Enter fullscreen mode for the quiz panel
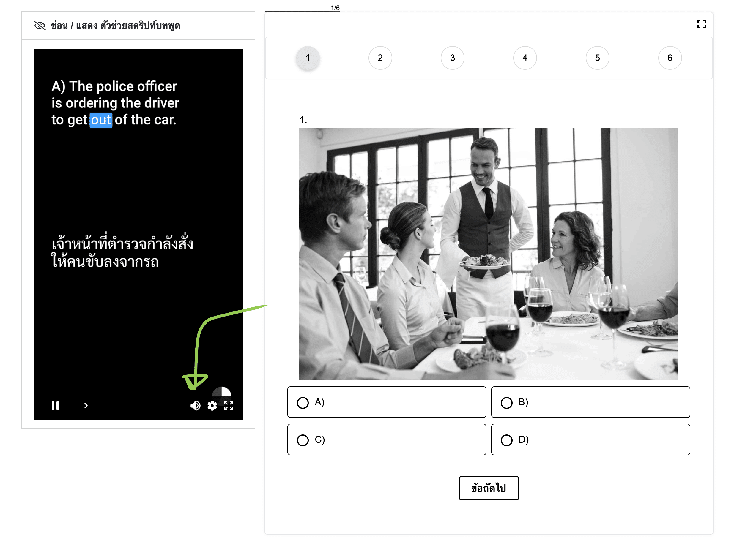756x544 pixels. pos(701,24)
